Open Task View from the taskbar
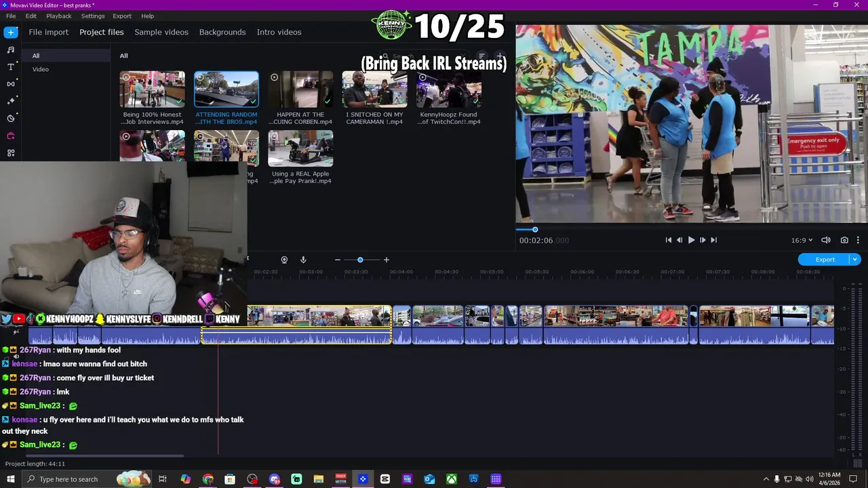 point(163,479)
